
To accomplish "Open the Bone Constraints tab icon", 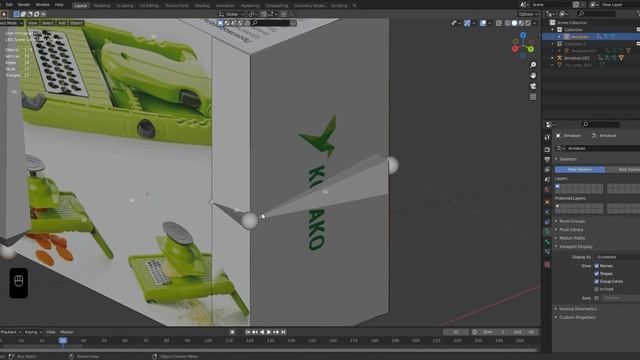I will click(x=547, y=252).
